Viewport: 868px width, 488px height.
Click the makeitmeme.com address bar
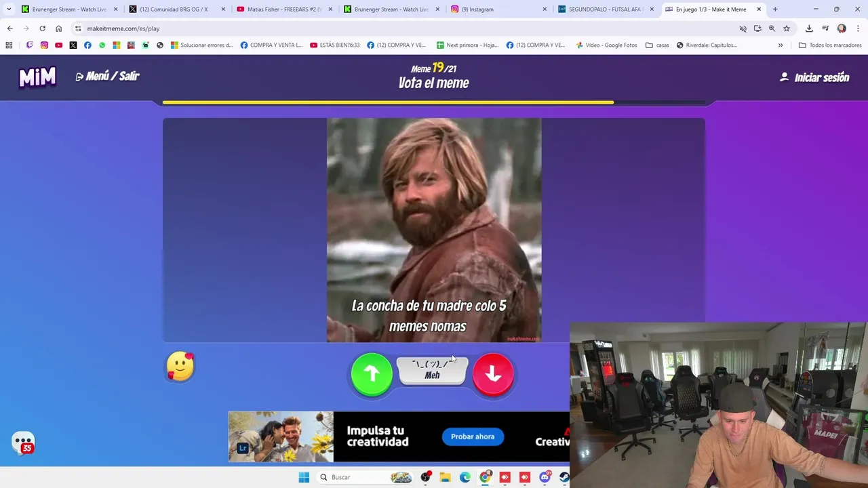click(407, 28)
